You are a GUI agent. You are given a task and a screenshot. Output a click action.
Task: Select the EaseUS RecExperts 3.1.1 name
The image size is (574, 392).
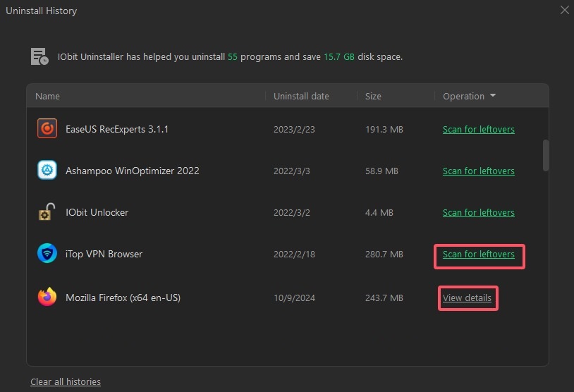point(117,129)
